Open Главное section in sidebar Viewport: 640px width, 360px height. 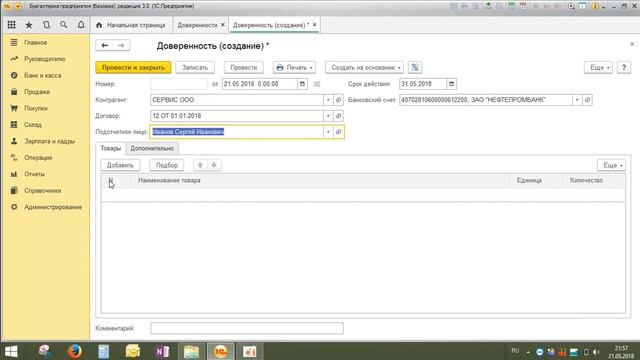pyautogui.click(x=36, y=42)
